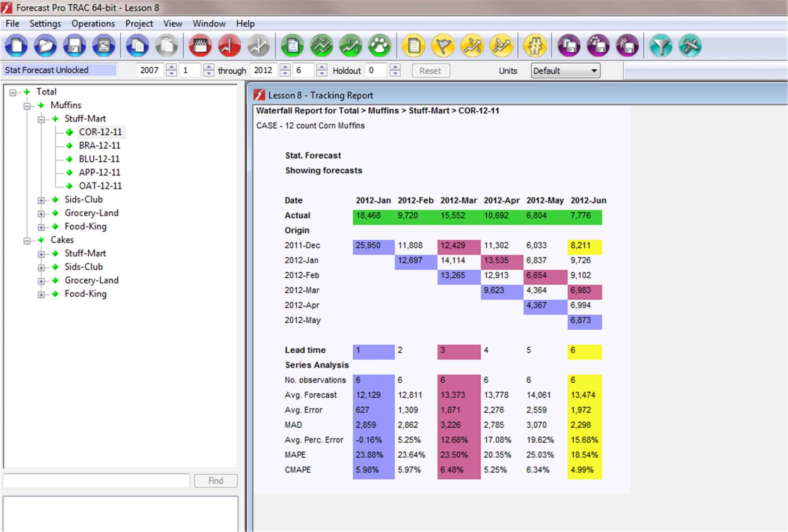Click the blue Copy toolbar icon

point(137,46)
